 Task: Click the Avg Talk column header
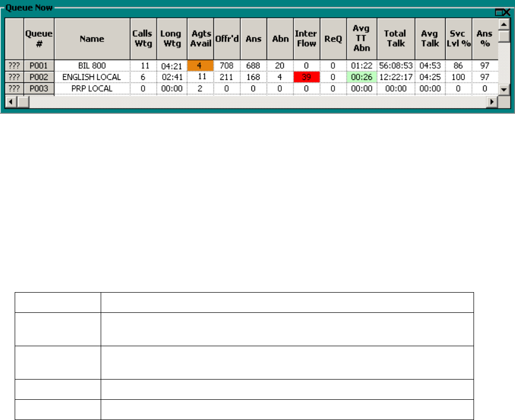pyautogui.click(x=430, y=39)
